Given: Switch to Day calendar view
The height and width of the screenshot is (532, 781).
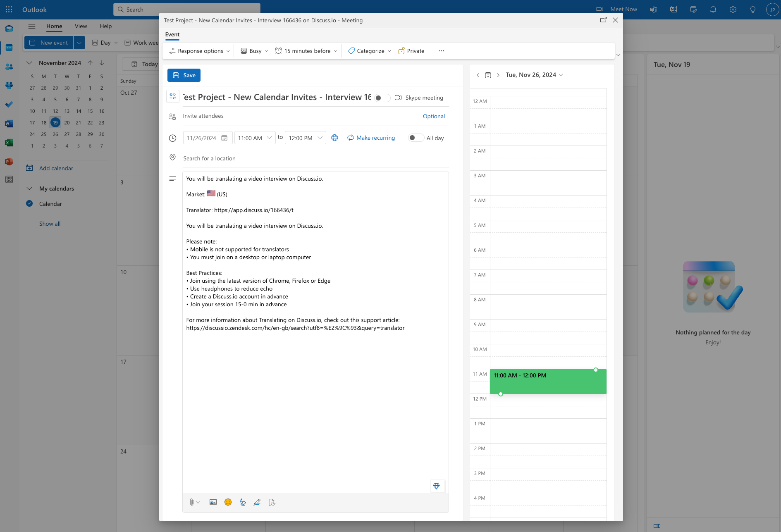Looking at the screenshot, I should click(105, 43).
